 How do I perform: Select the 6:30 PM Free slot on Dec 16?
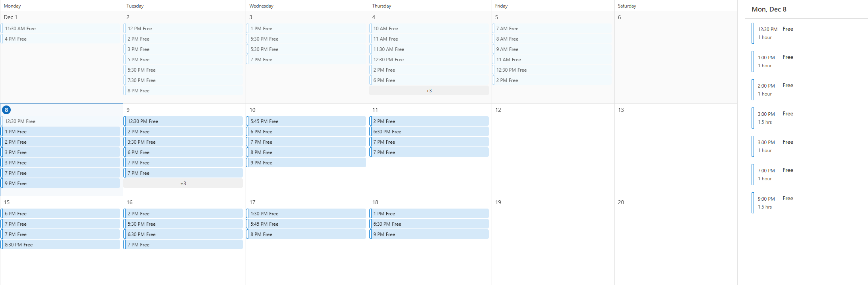click(x=183, y=234)
